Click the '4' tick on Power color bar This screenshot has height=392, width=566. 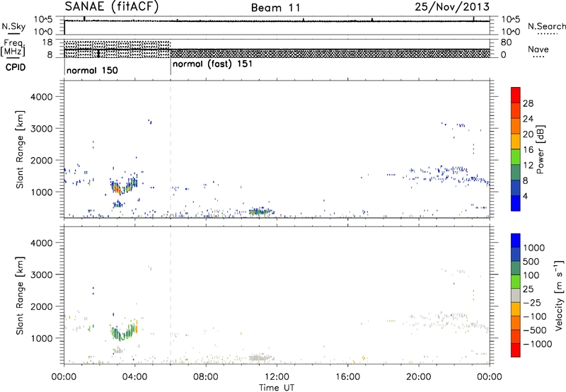pos(526,196)
